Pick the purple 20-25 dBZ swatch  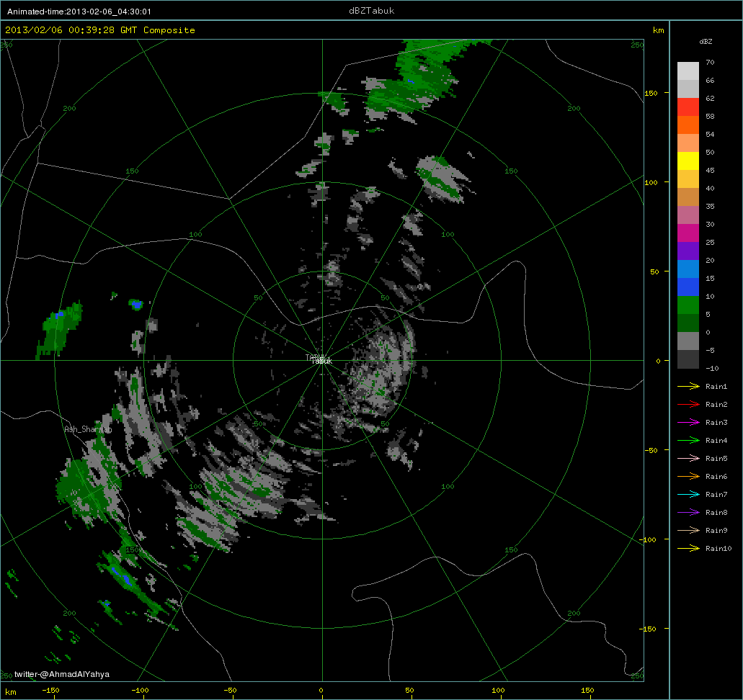688,251
